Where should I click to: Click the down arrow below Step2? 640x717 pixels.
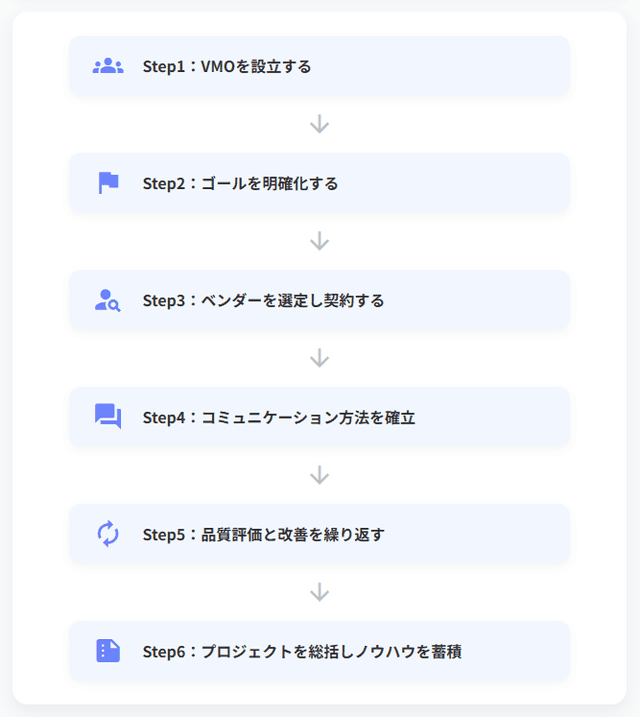click(x=319, y=241)
